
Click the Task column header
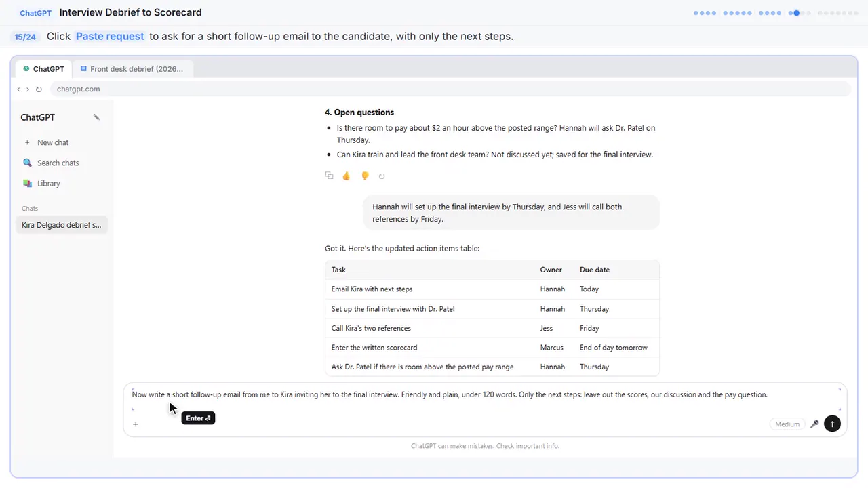point(338,270)
